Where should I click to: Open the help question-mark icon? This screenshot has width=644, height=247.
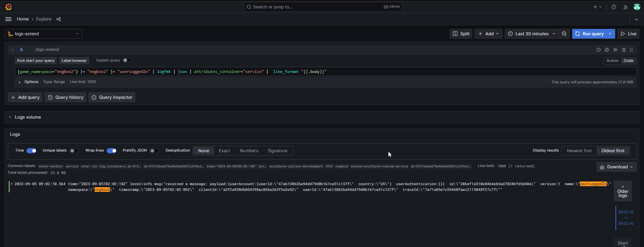(613, 7)
